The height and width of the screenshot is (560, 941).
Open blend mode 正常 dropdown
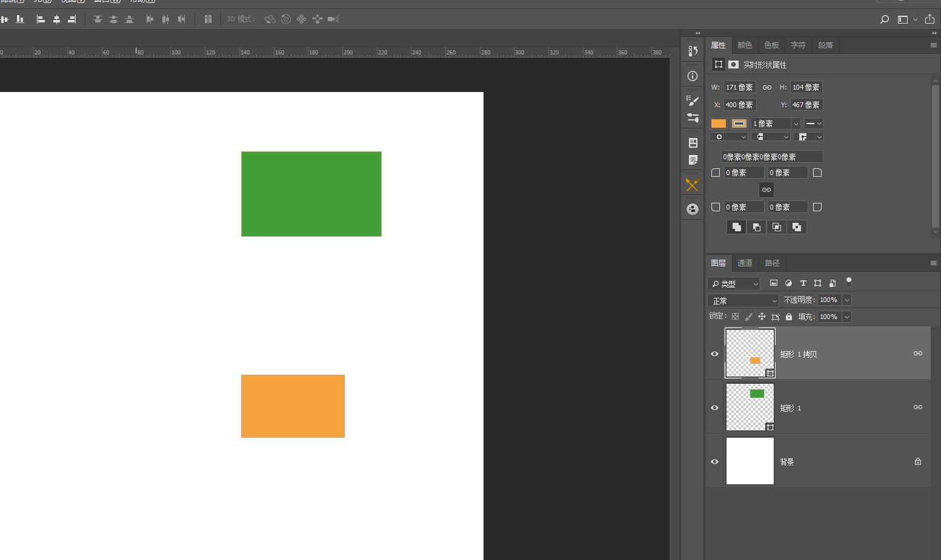743,300
